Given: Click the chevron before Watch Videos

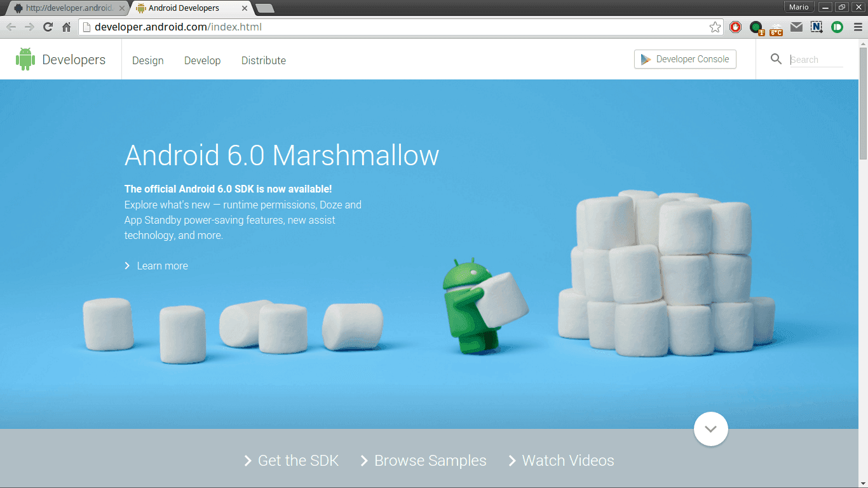Looking at the screenshot, I should point(512,461).
